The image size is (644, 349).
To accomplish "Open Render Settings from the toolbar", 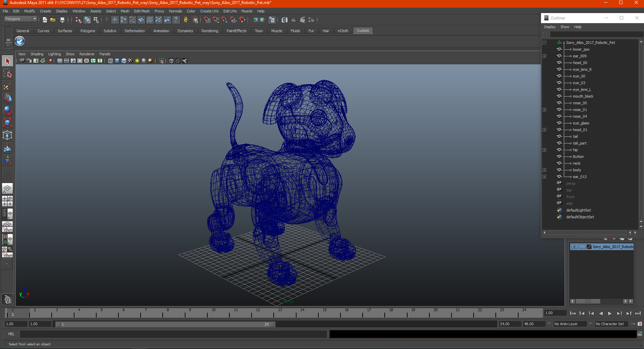I will click(312, 20).
